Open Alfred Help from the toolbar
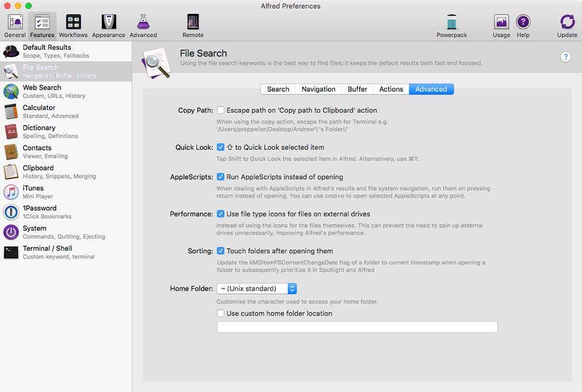This screenshot has width=582, height=392. click(523, 22)
